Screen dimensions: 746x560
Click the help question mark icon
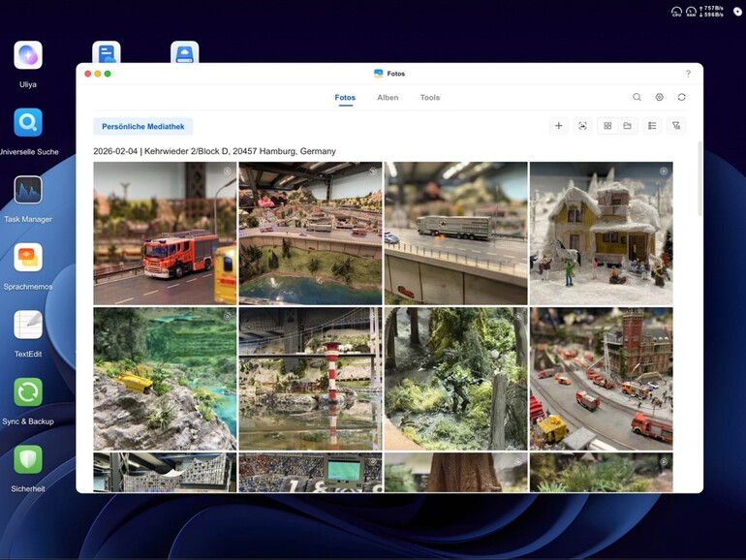point(688,74)
